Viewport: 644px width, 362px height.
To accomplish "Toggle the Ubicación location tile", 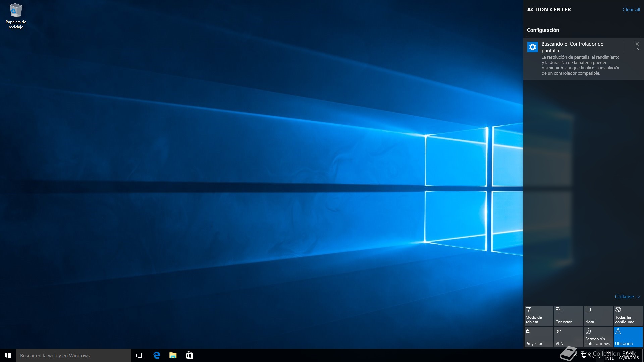I will (628, 337).
